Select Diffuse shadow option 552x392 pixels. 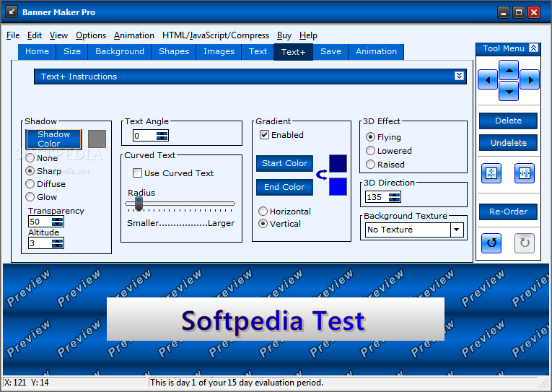[30, 184]
